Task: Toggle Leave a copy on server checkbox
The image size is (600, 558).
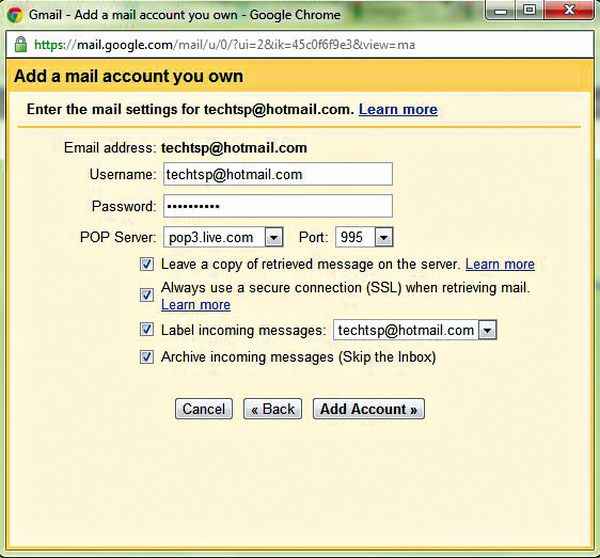Action: [147, 264]
